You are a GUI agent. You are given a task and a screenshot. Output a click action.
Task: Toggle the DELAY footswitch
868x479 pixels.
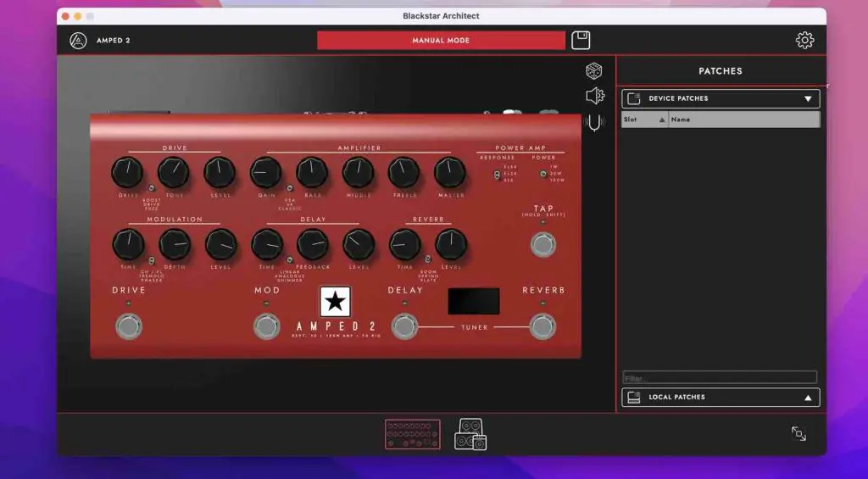tap(405, 326)
